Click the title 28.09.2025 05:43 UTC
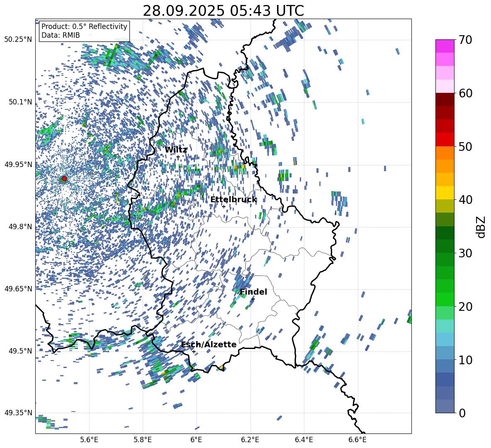491x448 pixels. [x=223, y=11]
